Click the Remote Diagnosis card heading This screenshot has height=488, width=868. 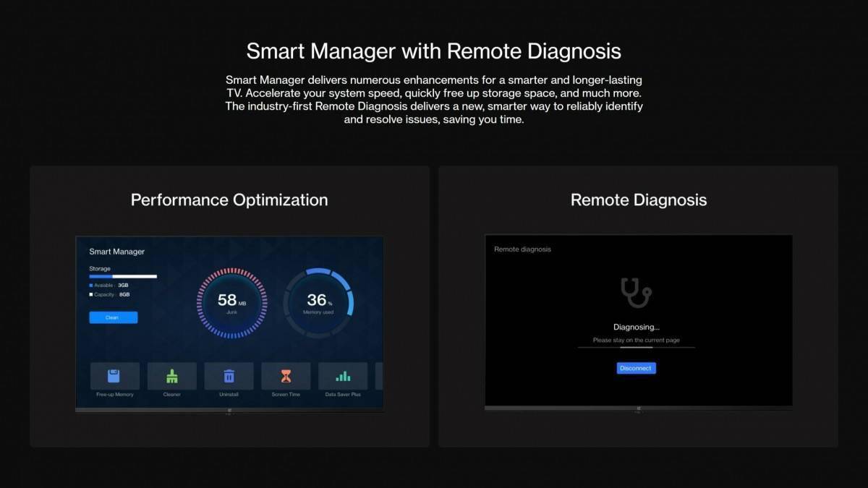pos(639,200)
